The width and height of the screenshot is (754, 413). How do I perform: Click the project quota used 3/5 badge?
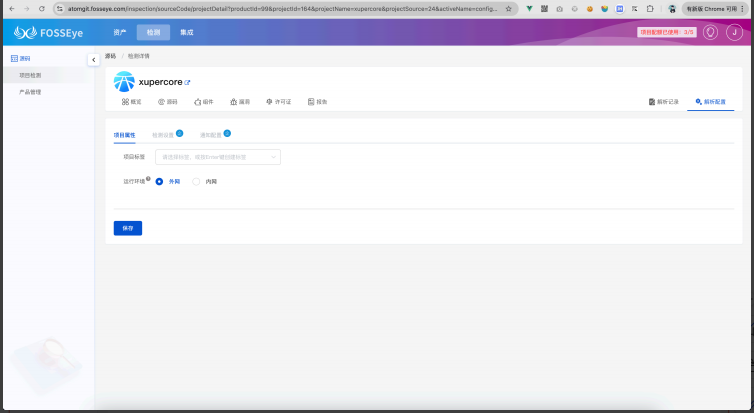[x=666, y=32]
